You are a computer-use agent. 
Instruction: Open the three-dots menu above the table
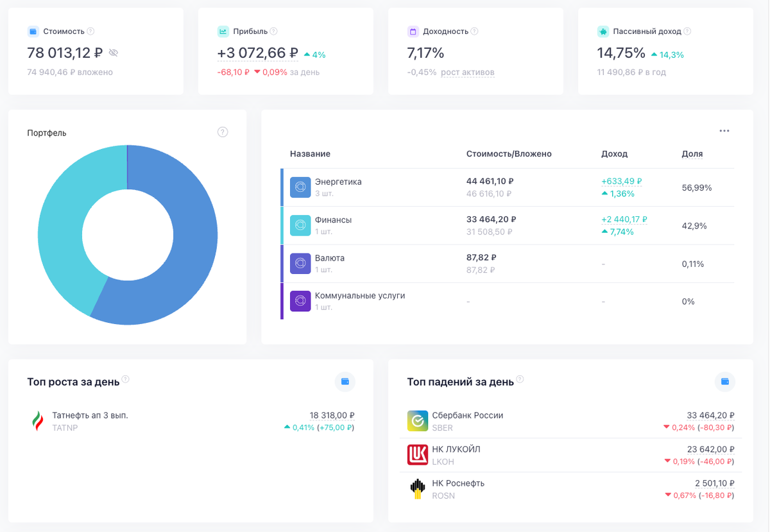pos(724,131)
